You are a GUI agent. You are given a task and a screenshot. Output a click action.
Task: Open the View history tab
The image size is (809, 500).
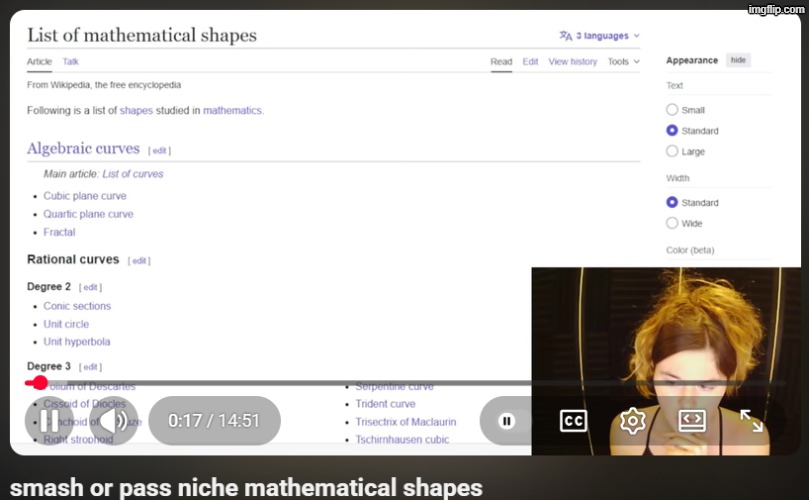tap(572, 62)
